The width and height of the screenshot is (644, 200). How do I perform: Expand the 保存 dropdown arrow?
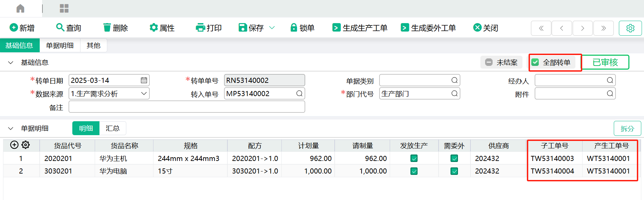(x=272, y=28)
